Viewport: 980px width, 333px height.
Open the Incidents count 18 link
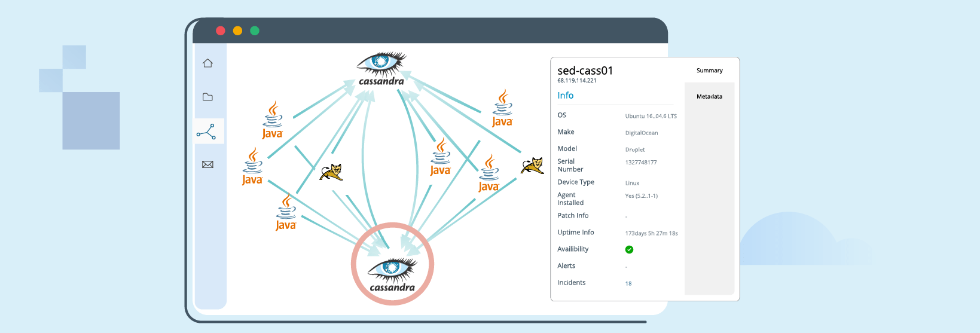628,283
